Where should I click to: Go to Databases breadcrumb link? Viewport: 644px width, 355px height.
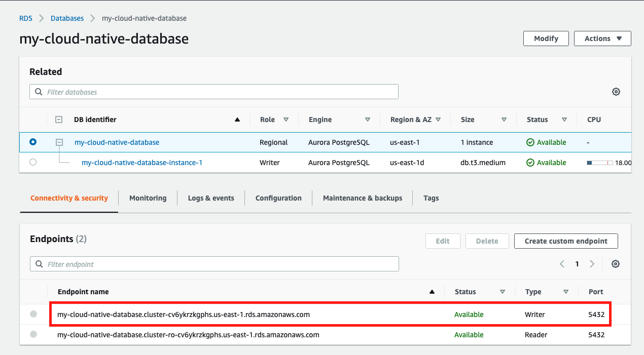(67, 18)
